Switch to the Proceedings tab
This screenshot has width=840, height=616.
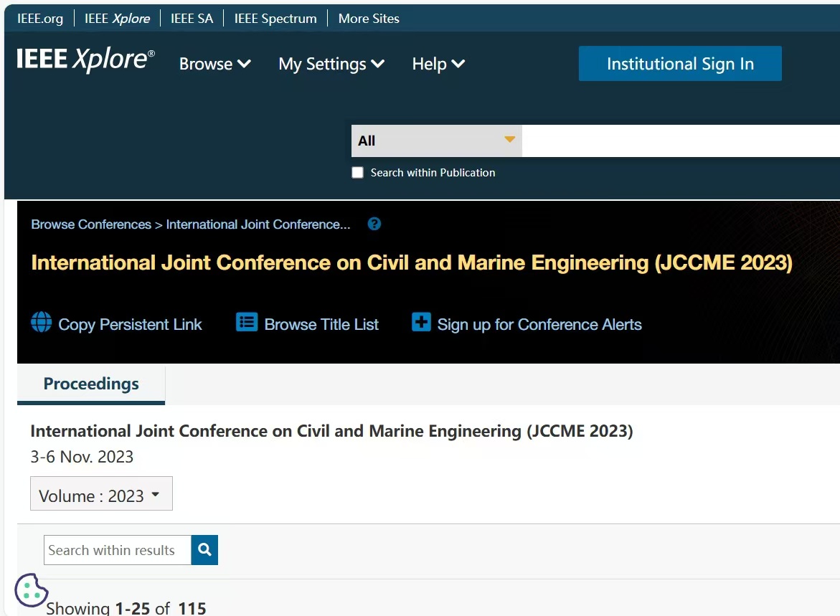point(91,384)
